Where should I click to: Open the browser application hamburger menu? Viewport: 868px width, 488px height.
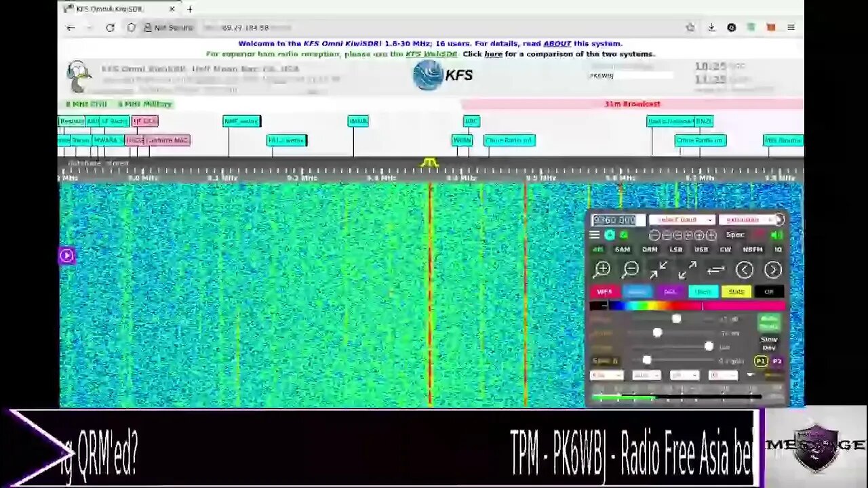point(791,28)
